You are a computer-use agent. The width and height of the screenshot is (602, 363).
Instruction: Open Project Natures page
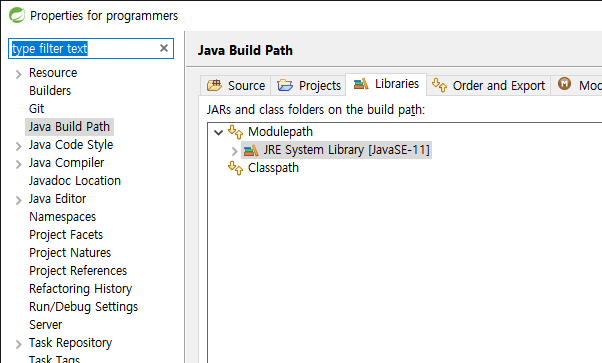coord(70,253)
